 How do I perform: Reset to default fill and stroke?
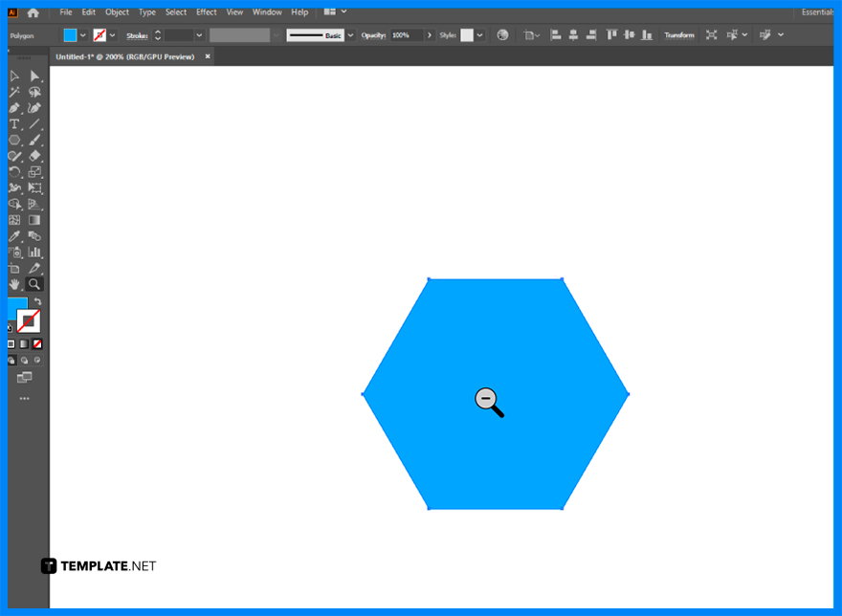(x=11, y=328)
